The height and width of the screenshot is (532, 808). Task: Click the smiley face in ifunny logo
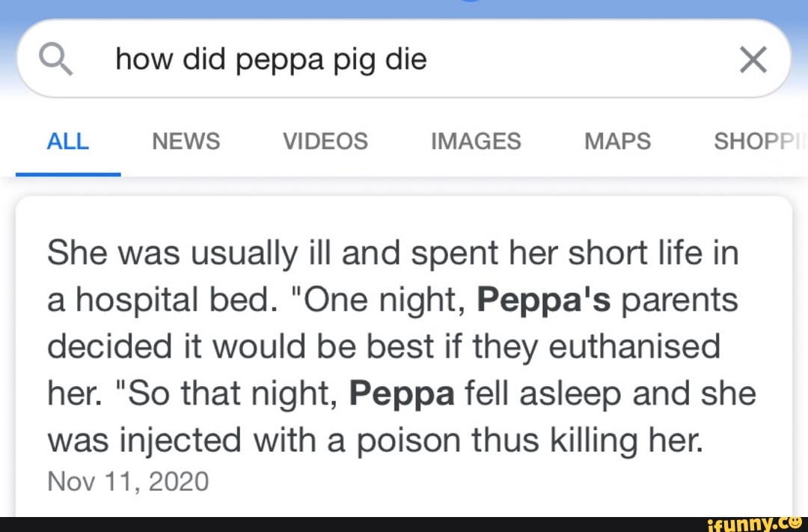(794, 522)
